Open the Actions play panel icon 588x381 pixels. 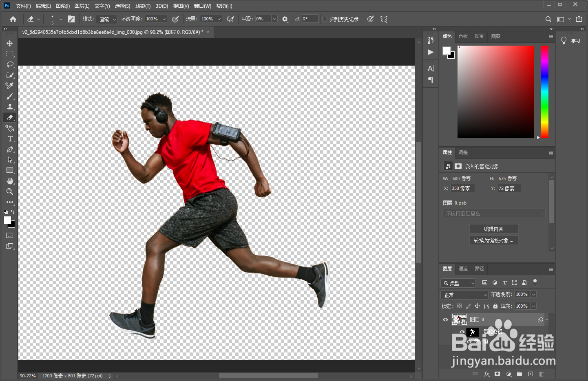431,52
